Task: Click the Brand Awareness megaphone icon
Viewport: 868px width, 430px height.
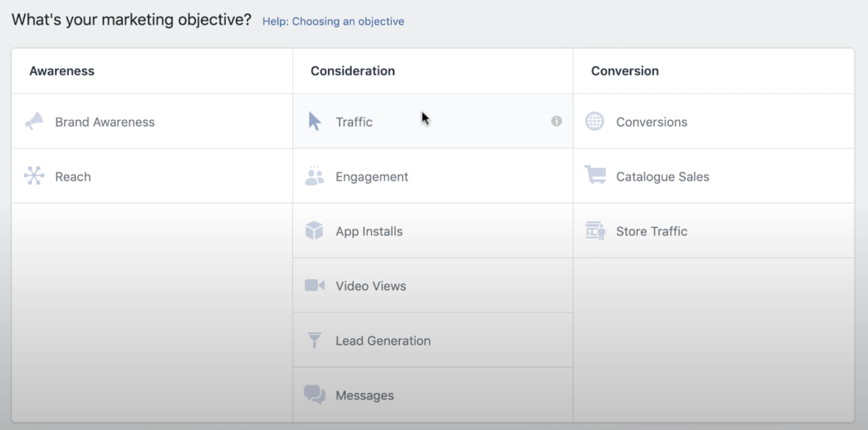Action: pos(34,122)
